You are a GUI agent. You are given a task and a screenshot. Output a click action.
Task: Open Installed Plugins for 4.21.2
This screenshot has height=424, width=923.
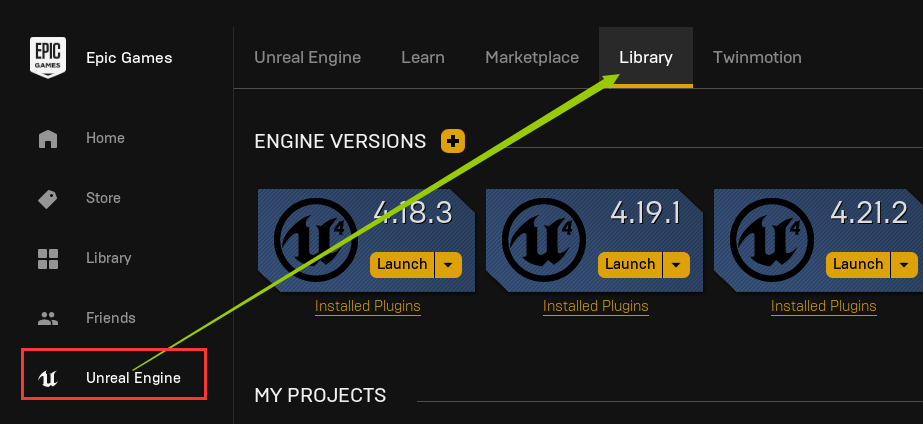[x=824, y=306]
